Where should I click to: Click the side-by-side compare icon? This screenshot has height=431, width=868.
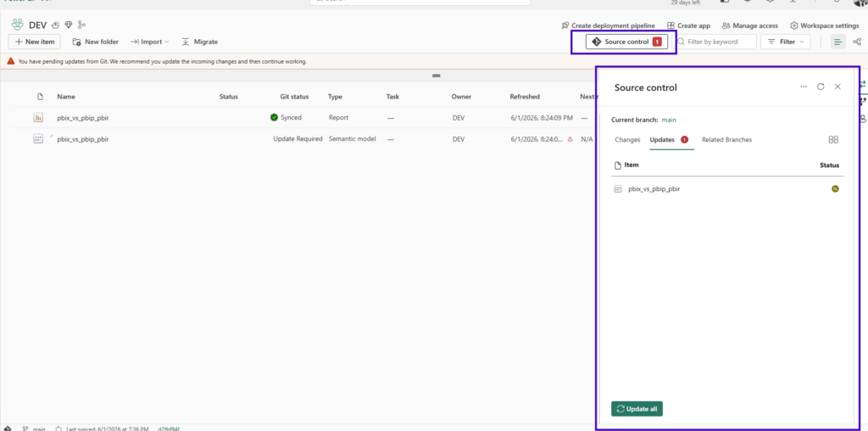[x=833, y=140]
